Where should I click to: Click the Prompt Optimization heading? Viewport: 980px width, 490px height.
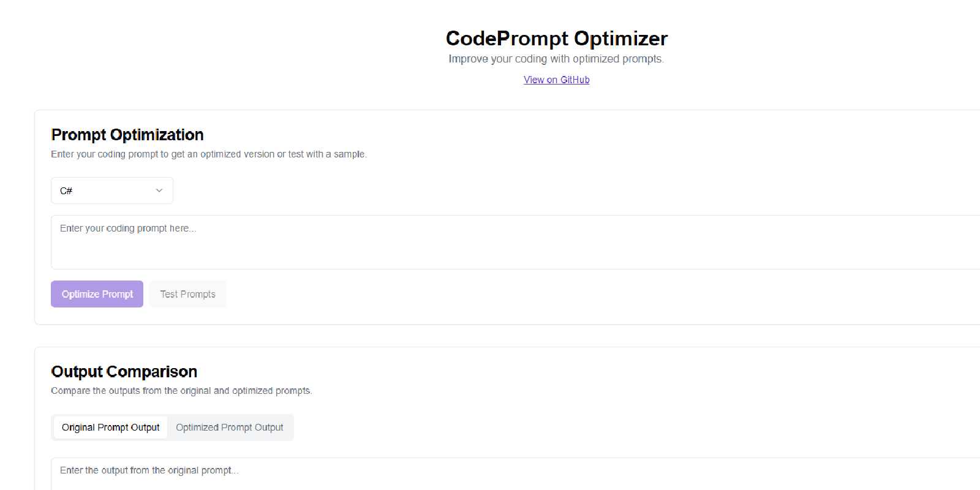tap(127, 135)
